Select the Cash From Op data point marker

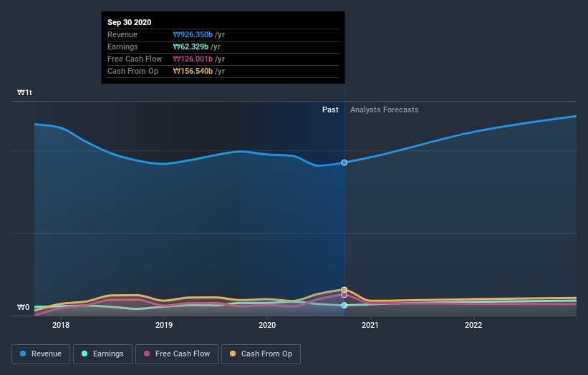coord(344,290)
